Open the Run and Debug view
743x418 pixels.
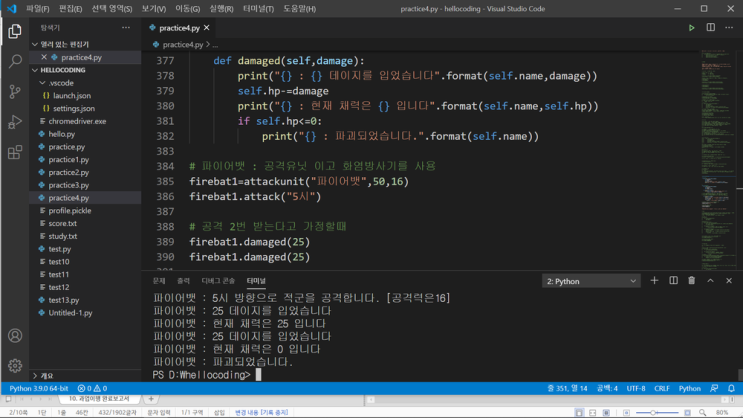[15, 122]
